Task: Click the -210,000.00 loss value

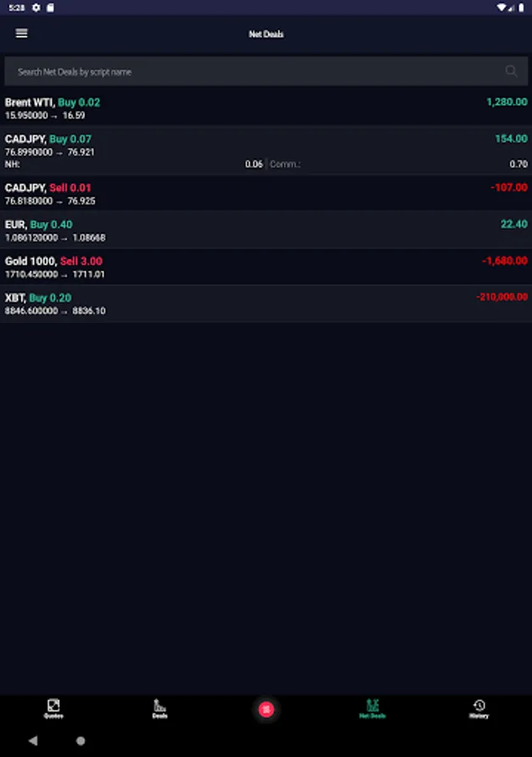Action: pyautogui.click(x=502, y=297)
